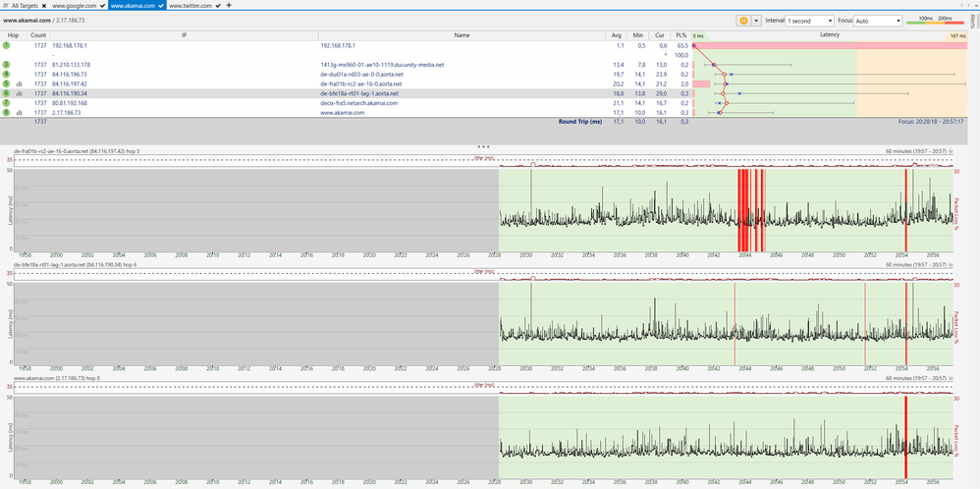Open the Focus dropdown set to Auto
Image resolution: width=980 pixels, height=489 pixels.
coord(878,20)
